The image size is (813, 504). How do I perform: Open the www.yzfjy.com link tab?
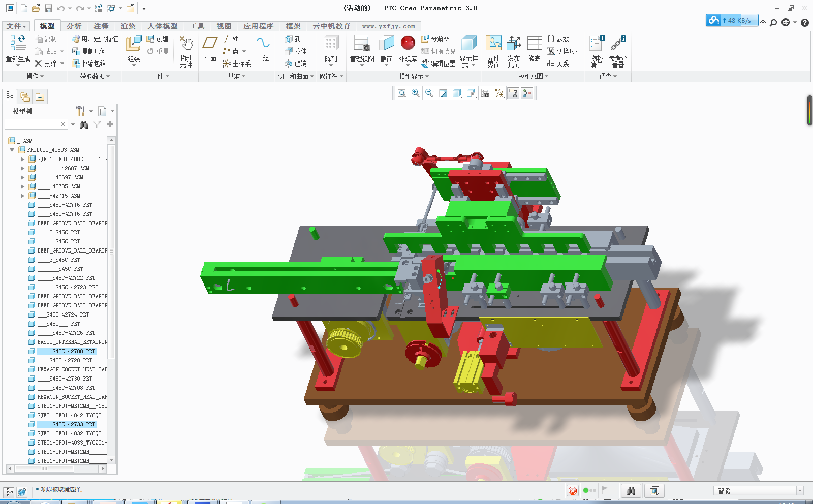tap(388, 26)
